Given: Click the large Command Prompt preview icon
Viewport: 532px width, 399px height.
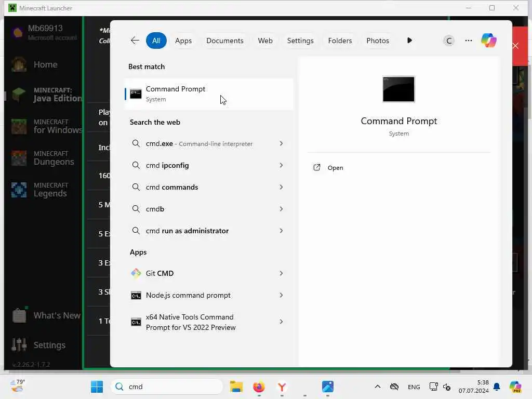Looking at the screenshot, I should (398, 89).
